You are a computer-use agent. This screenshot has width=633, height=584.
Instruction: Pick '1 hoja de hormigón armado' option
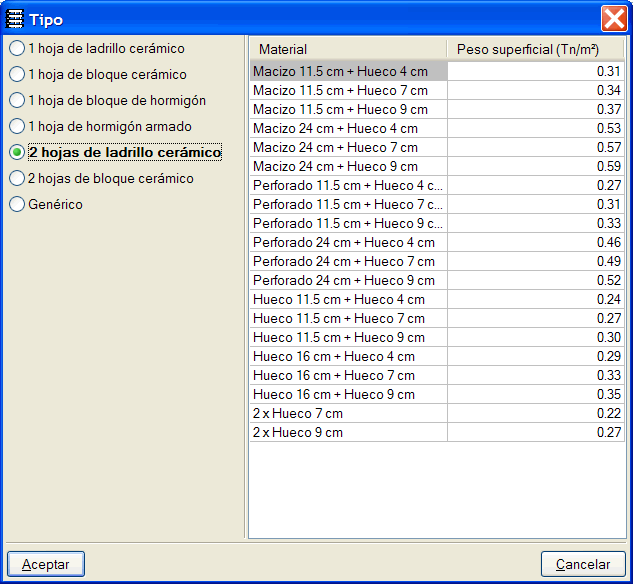click(x=100, y=126)
